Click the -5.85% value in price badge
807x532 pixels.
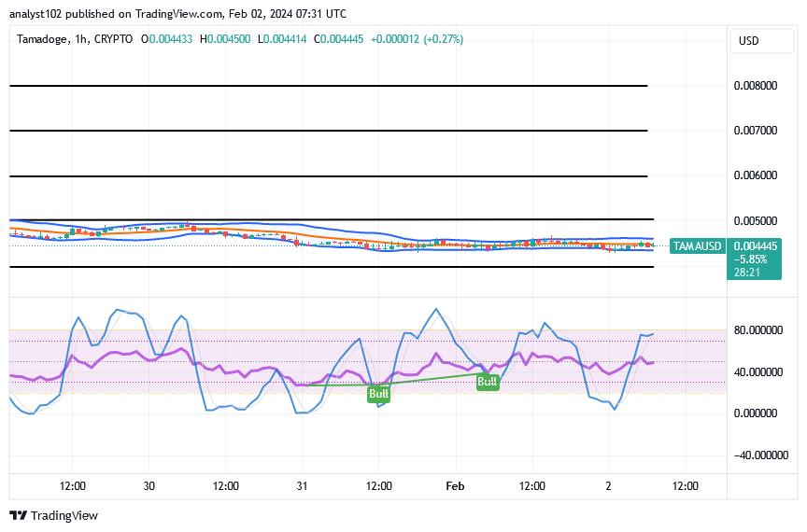pyautogui.click(x=750, y=259)
